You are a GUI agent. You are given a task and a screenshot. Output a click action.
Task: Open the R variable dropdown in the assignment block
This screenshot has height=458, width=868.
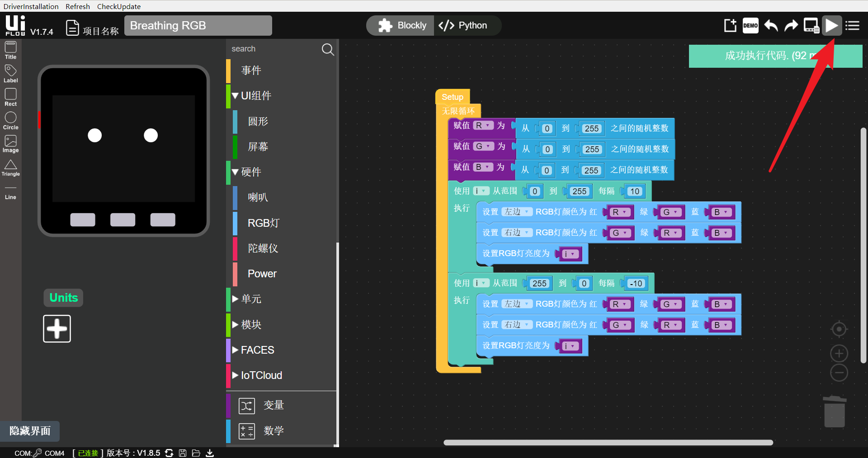(483, 126)
